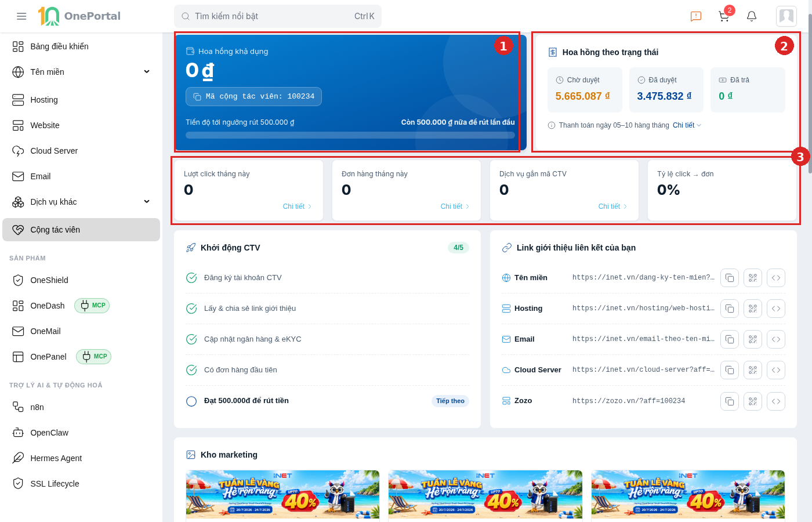Copy the Zozo referral link
The width and height of the screenshot is (812, 522).
tap(730, 401)
